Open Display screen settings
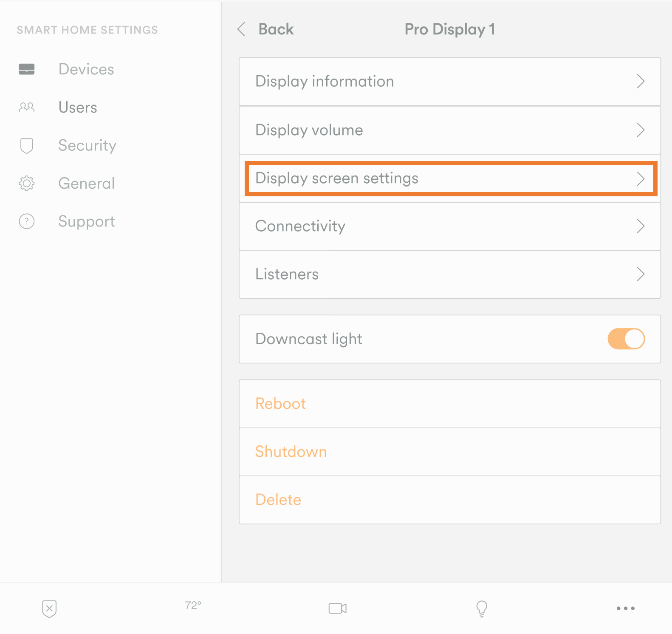Viewport: 672px width, 634px height. (x=450, y=178)
